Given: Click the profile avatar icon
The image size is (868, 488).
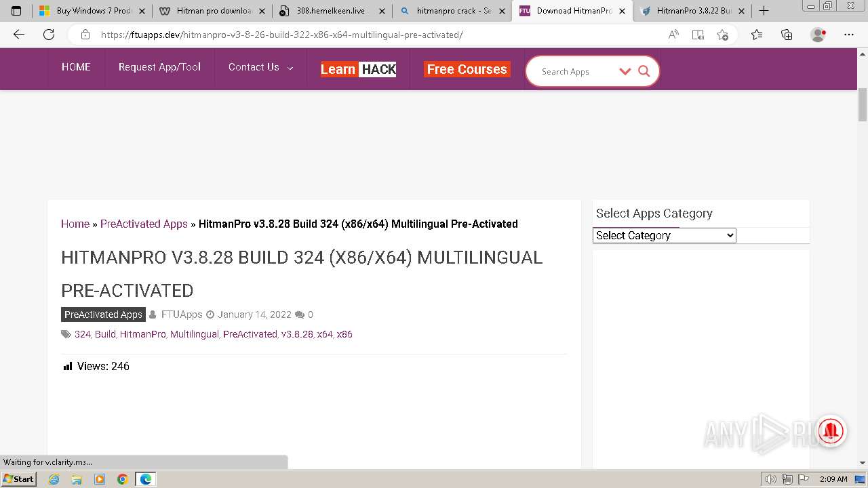Looking at the screenshot, I should pos(818,35).
